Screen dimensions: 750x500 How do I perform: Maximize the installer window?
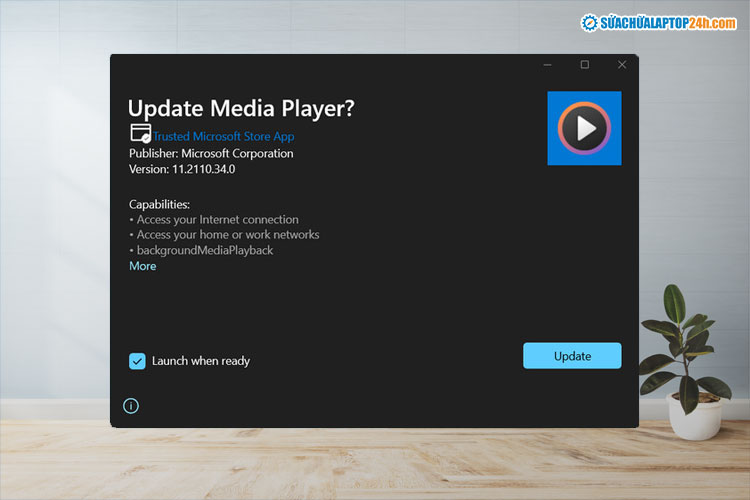click(585, 65)
